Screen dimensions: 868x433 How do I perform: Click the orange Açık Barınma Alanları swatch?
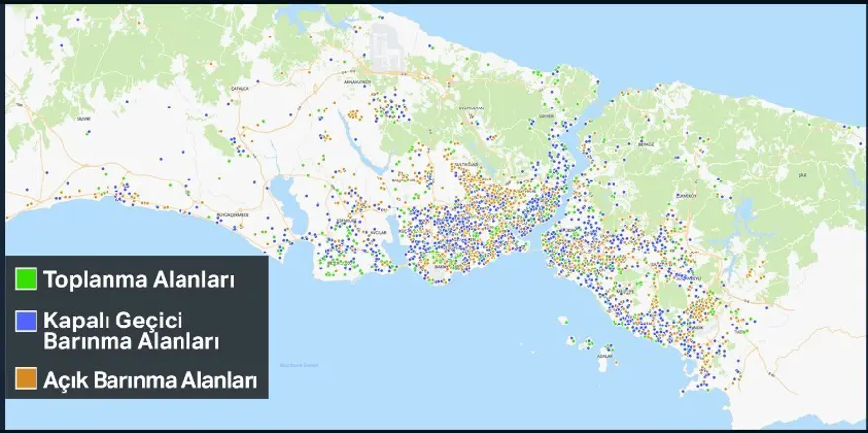[x=27, y=379]
